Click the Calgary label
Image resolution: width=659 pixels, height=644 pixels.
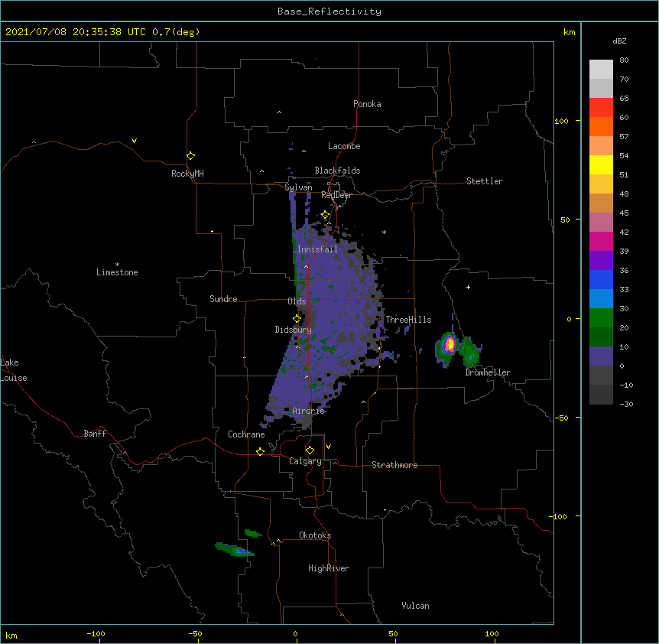305,461
